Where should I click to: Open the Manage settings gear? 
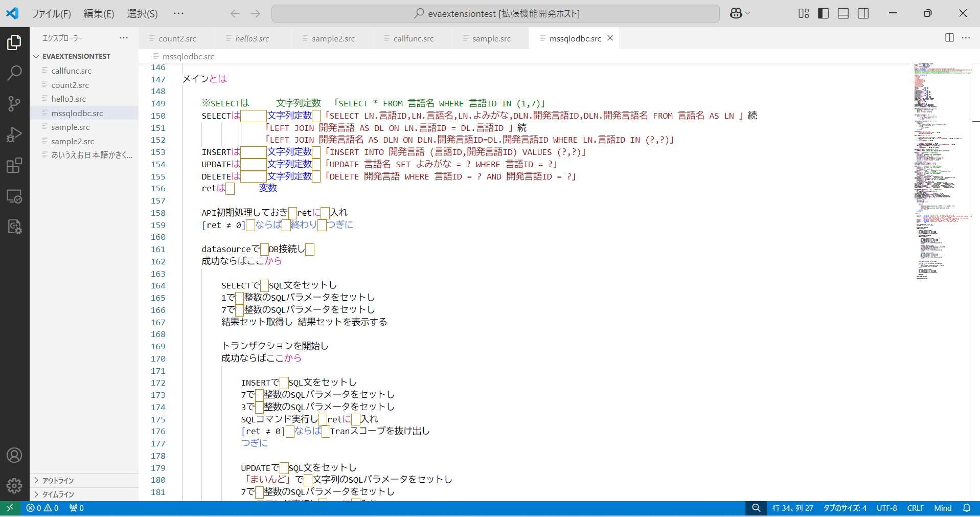click(14, 486)
